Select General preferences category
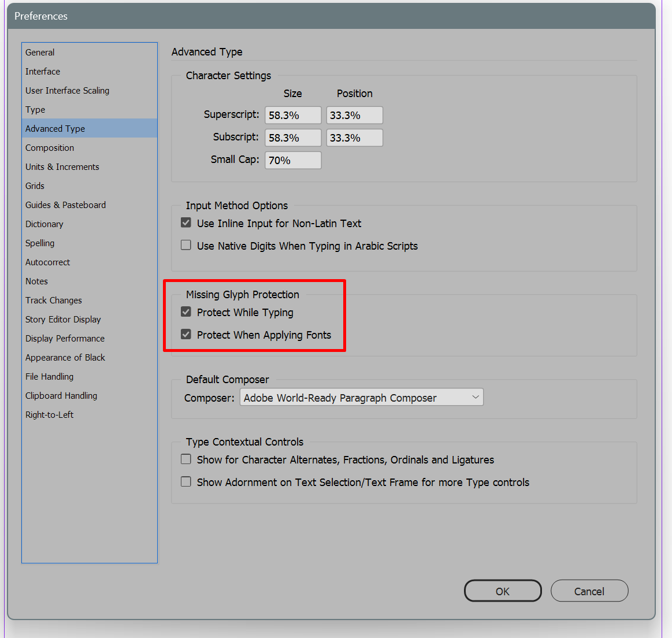 tap(90, 53)
